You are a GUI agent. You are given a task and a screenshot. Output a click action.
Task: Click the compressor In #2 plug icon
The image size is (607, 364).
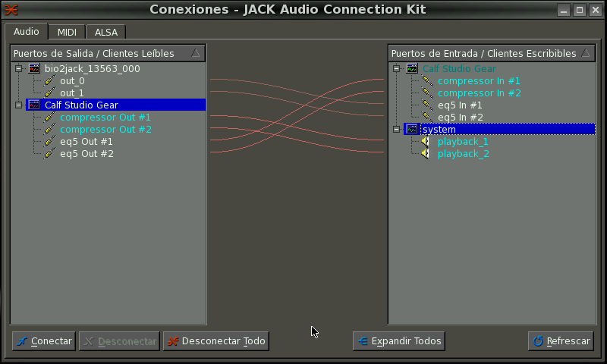427,93
